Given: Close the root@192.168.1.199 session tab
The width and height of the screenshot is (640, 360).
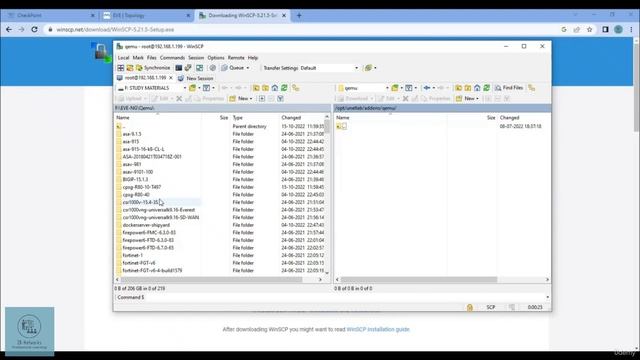Looking at the screenshot, I should point(171,78).
